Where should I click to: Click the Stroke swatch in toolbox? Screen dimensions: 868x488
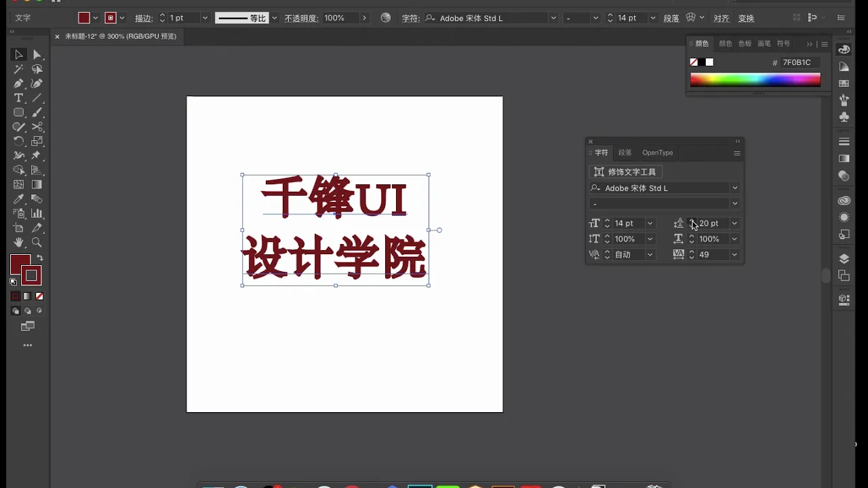point(32,276)
